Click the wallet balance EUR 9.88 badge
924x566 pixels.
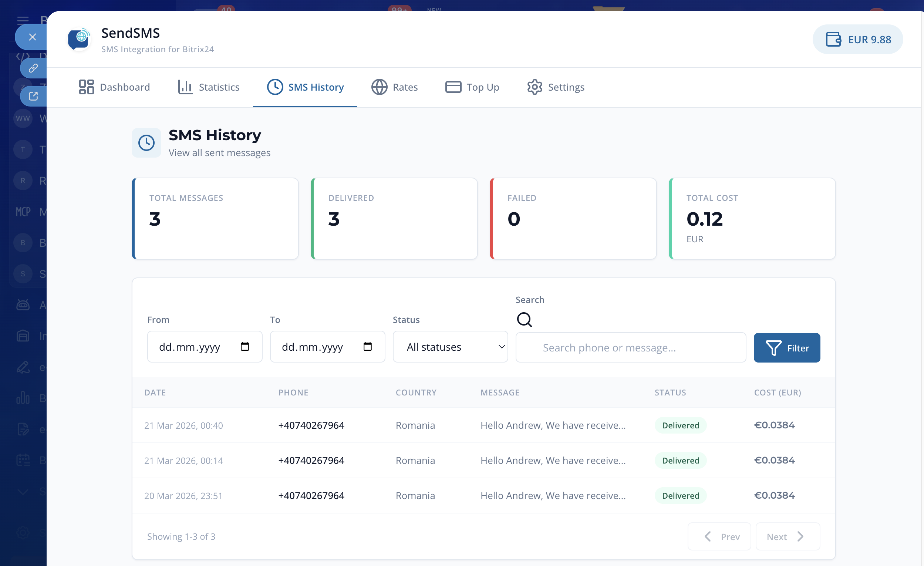(x=857, y=39)
